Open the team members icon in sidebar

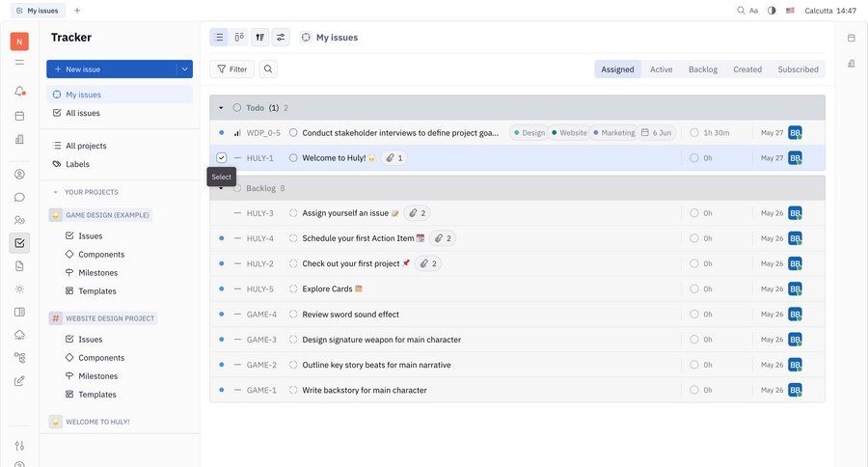click(19, 220)
